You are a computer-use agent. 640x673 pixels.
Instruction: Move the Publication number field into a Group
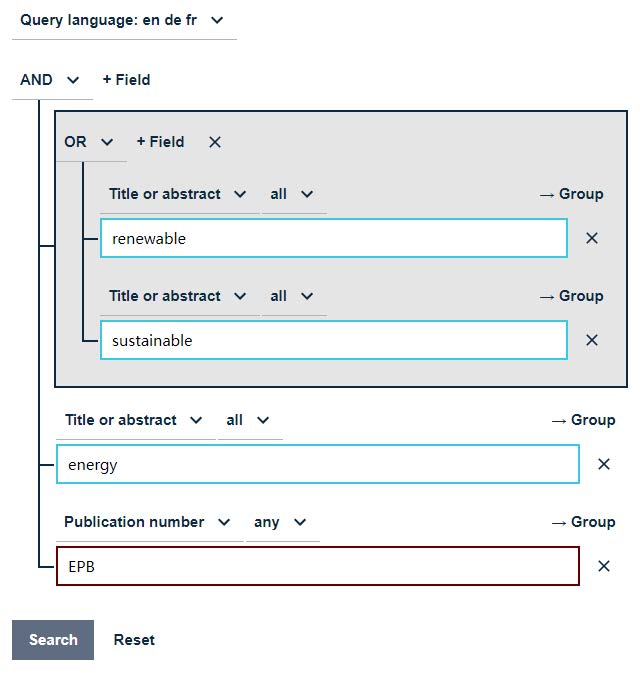[x=583, y=522]
